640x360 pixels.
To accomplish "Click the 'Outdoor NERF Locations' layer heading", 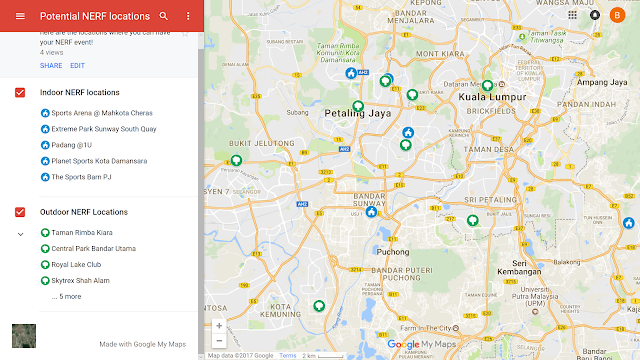I will [84, 212].
